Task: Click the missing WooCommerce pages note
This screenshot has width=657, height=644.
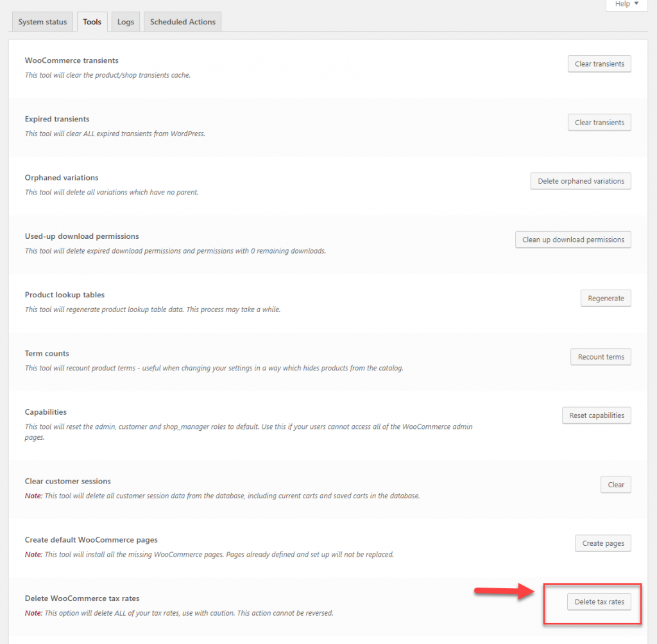Action: pos(210,555)
